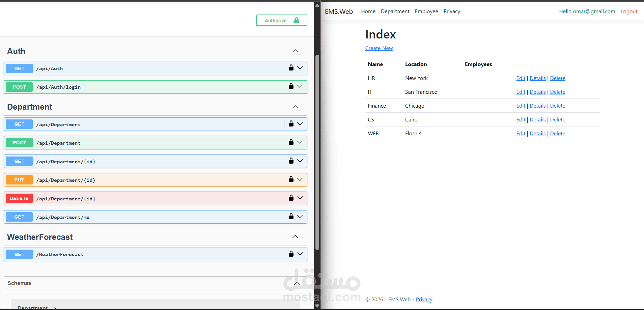This screenshot has height=310, width=644.
Task: Expand POST /api/Department endpoint chevron
Action: tap(300, 142)
